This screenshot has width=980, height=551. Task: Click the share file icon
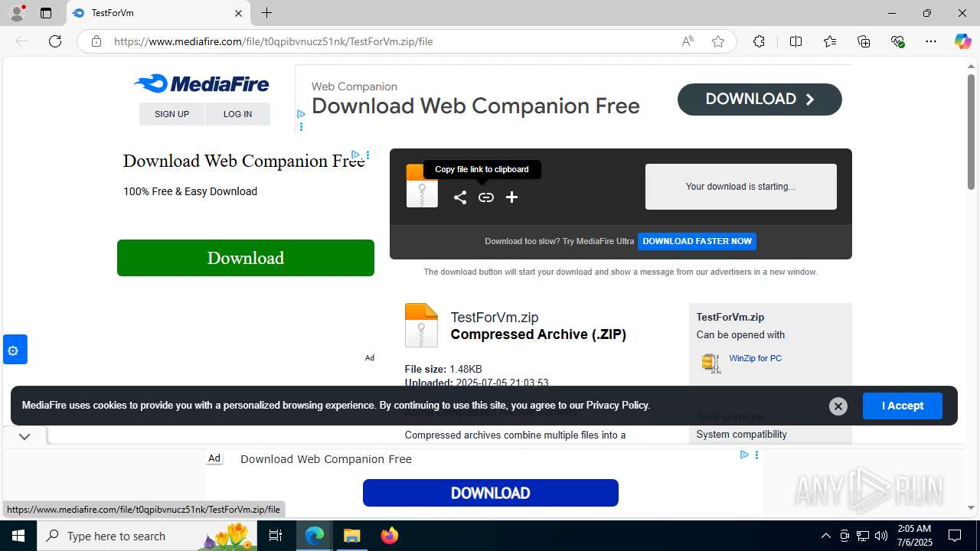tap(459, 197)
